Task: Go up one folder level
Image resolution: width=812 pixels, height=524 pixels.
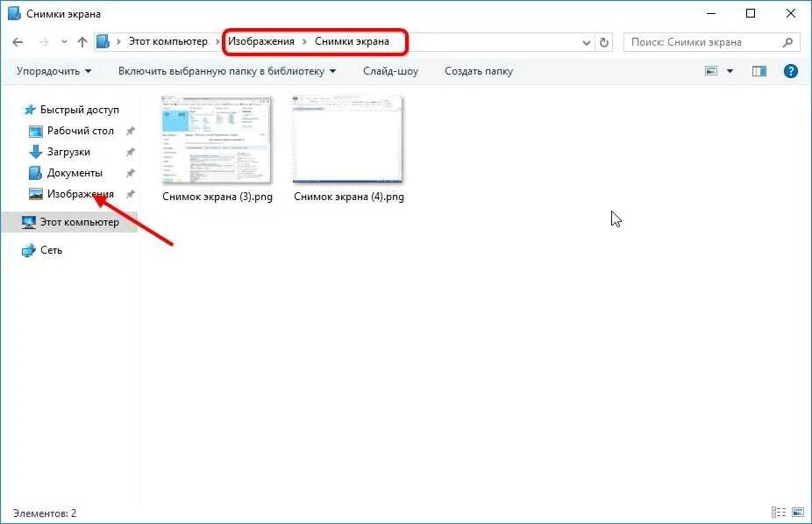Action: [82, 42]
